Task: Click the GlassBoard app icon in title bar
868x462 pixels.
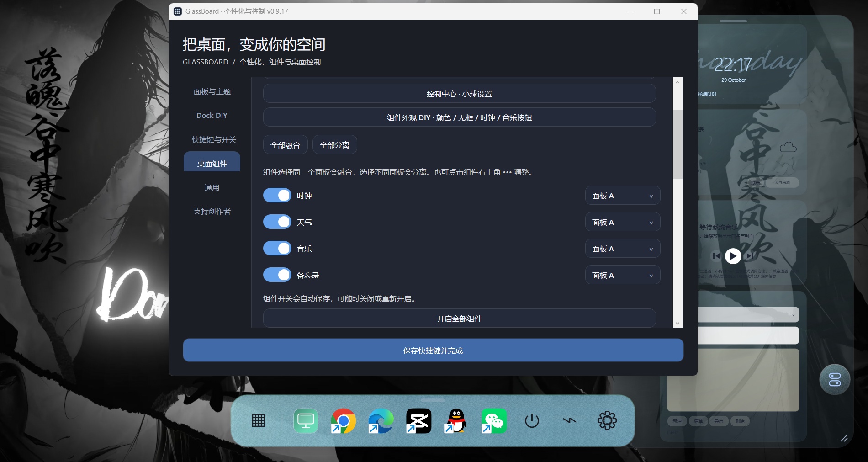Action: [178, 11]
